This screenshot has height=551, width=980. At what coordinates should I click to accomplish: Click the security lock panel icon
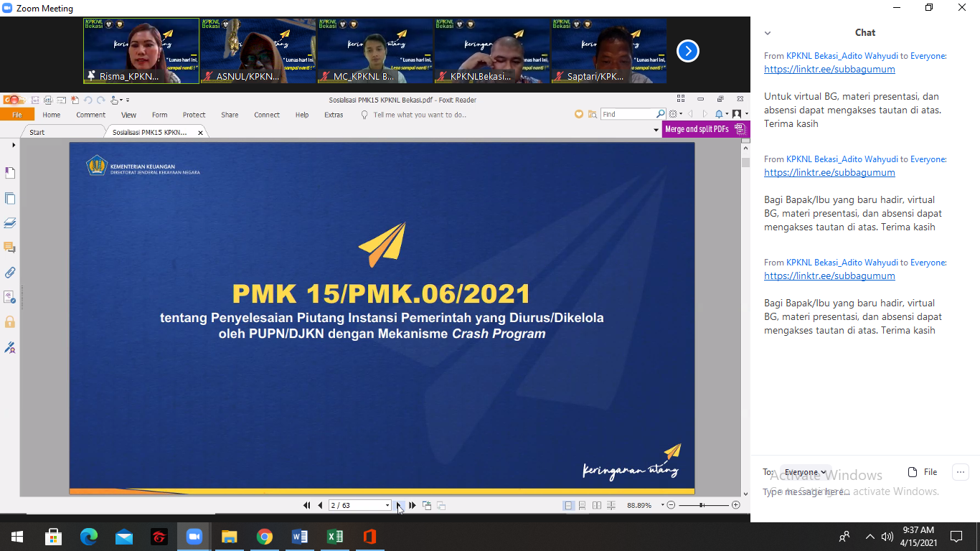[10, 322]
